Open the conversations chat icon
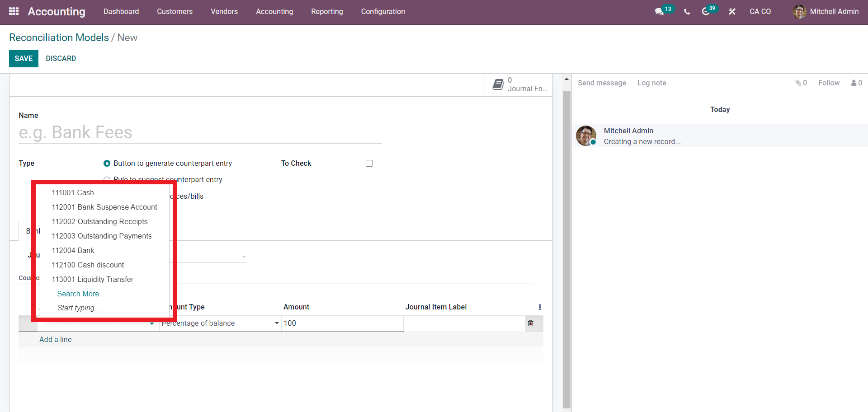 (x=659, y=12)
